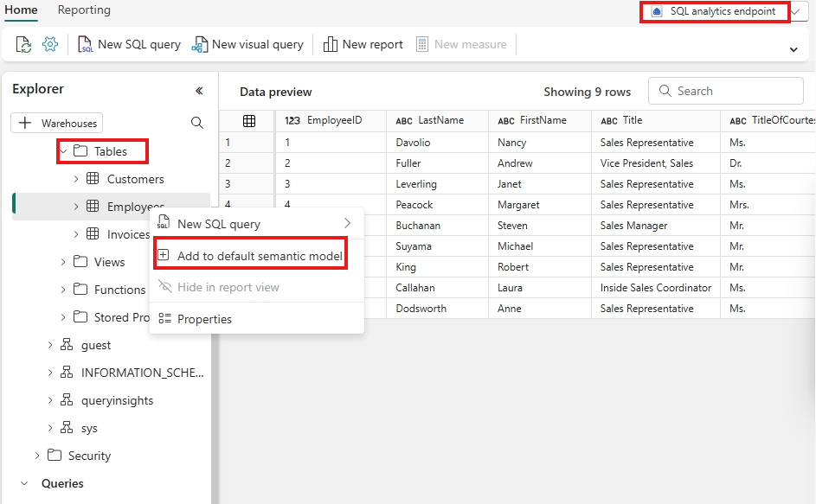Click the Functions folder icon
This screenshot has width=816, height=504.
click(80, 289)
